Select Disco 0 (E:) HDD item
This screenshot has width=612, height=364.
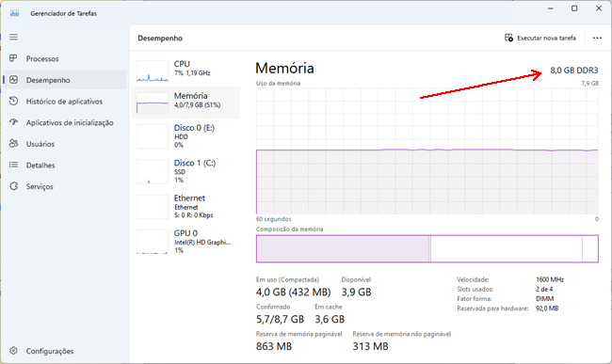pos(185,136)
